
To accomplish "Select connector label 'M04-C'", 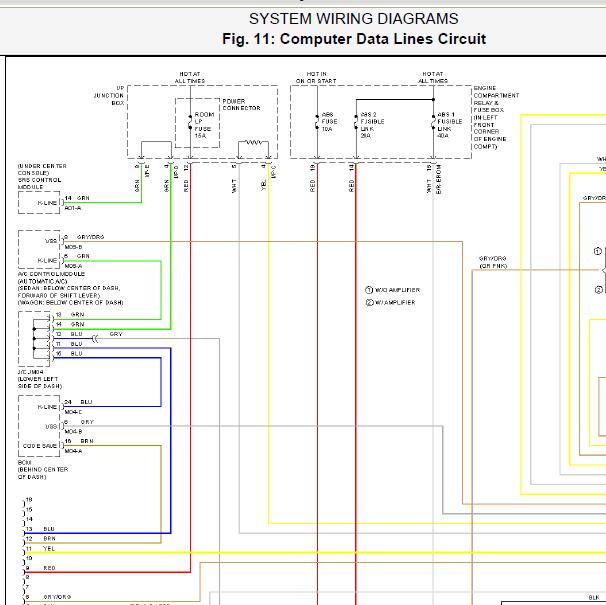I will [73, 412].
